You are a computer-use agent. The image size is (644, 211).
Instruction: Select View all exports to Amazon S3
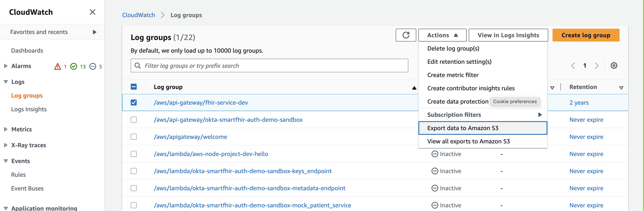(x=483, y=141)
